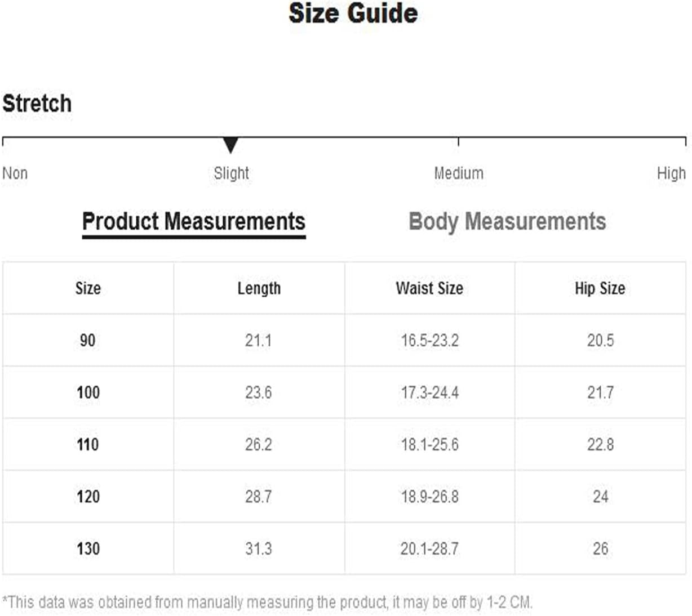The image size is (692, 616).
Task: Select the Product Measurements tab
Action: tap(194, 221)
